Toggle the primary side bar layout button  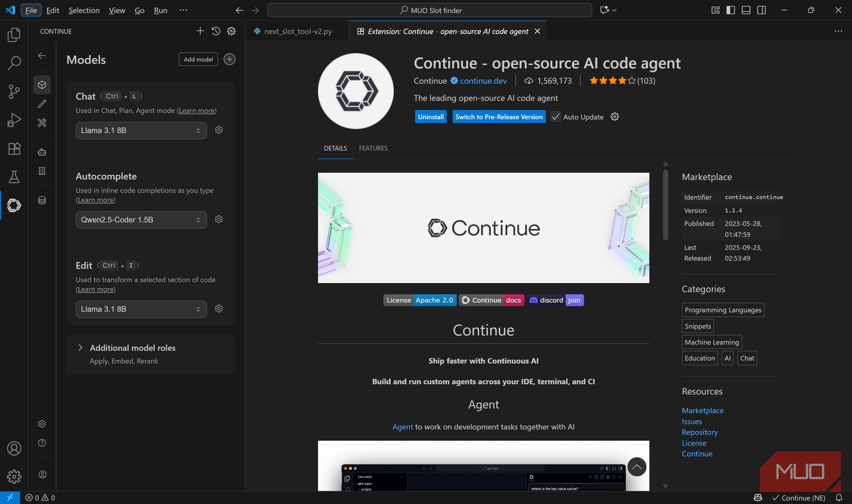pos(731,10)
